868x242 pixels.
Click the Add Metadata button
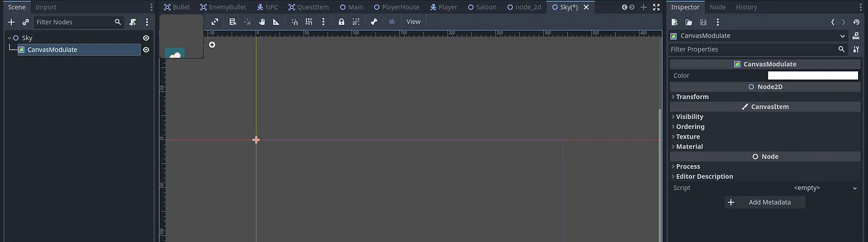point(764,202)
